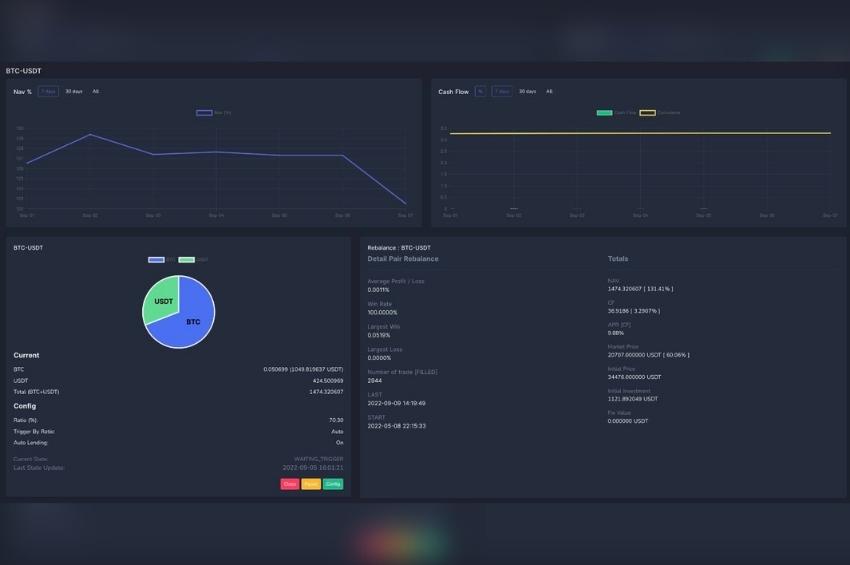
Task: Click LAST timestamp 2022-09-09 14:19:49
Action: click(396, 403)
